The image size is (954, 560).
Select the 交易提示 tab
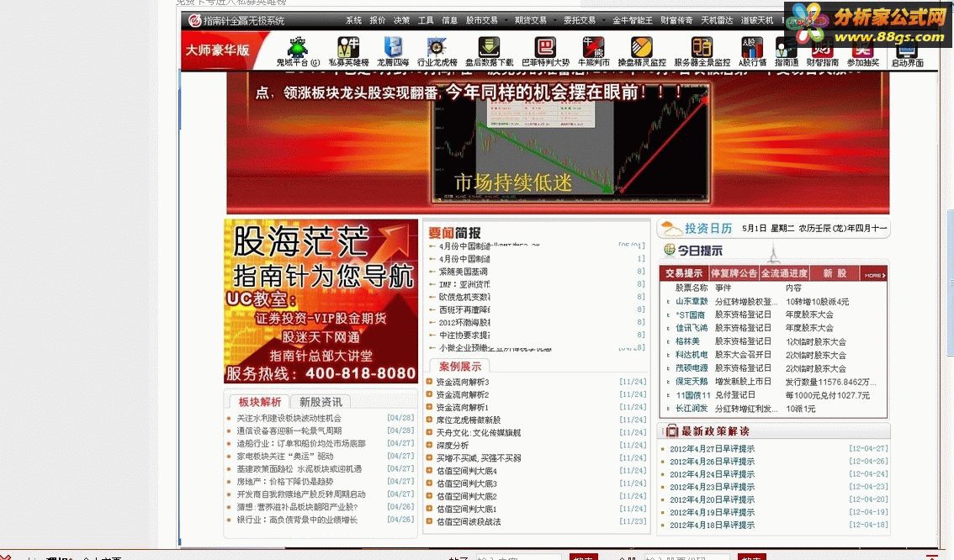(x=684, y=273)
